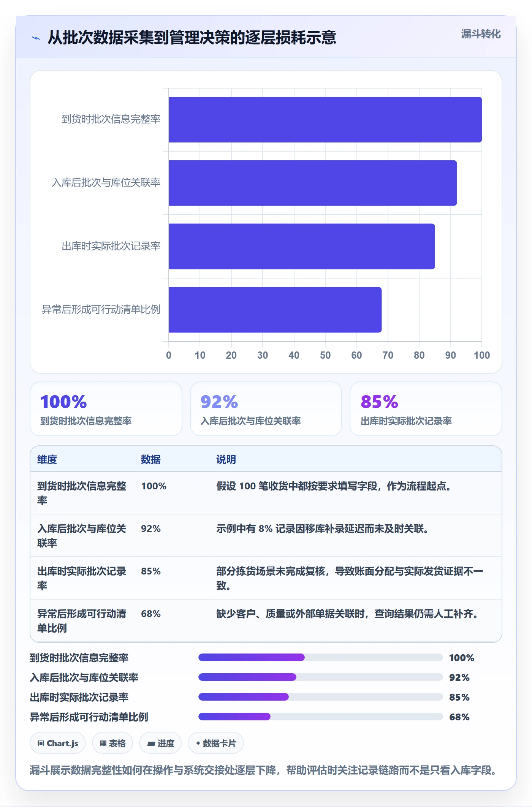Click the 85% stat card

pos(426,409)
